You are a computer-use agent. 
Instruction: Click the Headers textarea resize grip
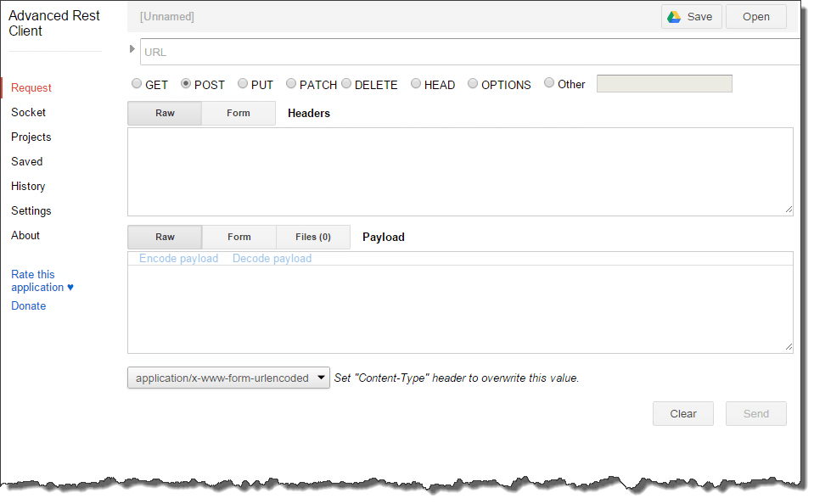point(789,210)
